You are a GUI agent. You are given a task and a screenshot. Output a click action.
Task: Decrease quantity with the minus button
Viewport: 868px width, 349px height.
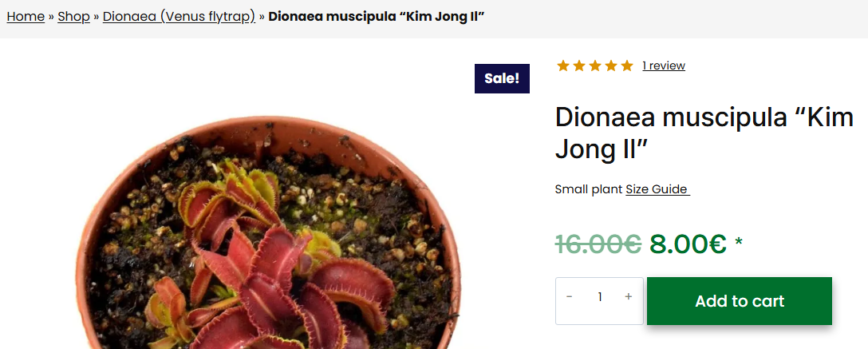click(570, 297)
